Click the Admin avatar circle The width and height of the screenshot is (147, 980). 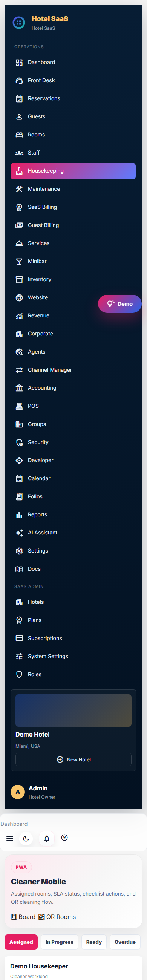tap(17, 792)
